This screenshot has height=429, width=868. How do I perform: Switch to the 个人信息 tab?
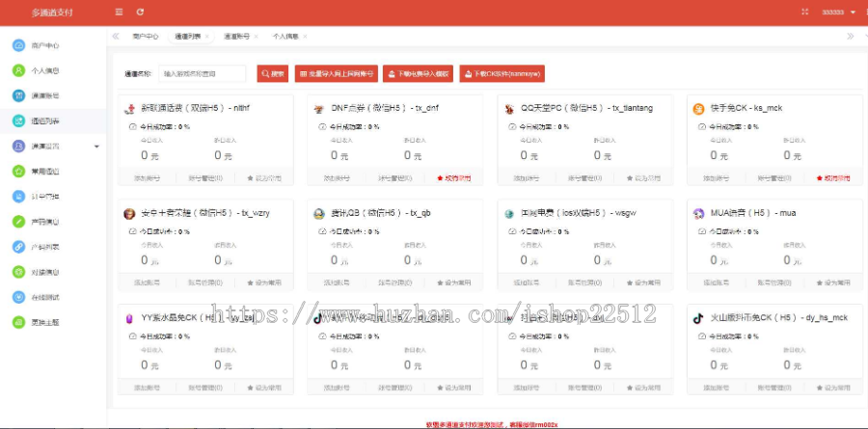pyautogui.click(x=285, y=36)
